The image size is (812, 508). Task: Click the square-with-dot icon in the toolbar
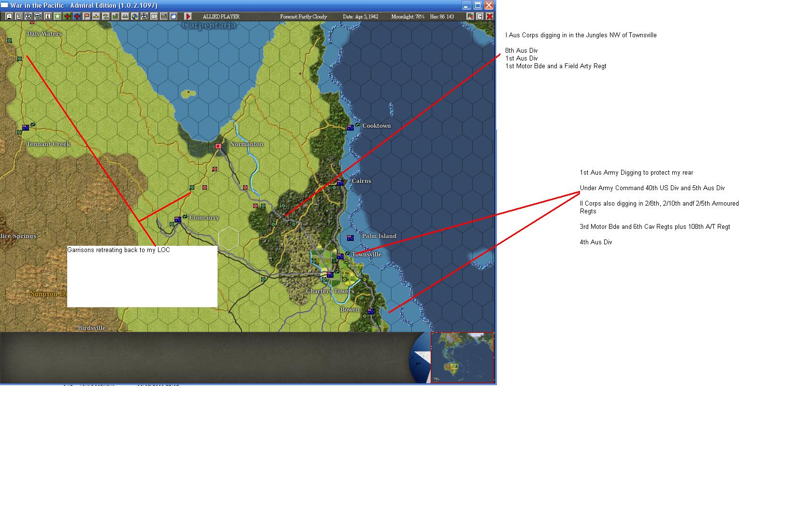tap(9, 16)
